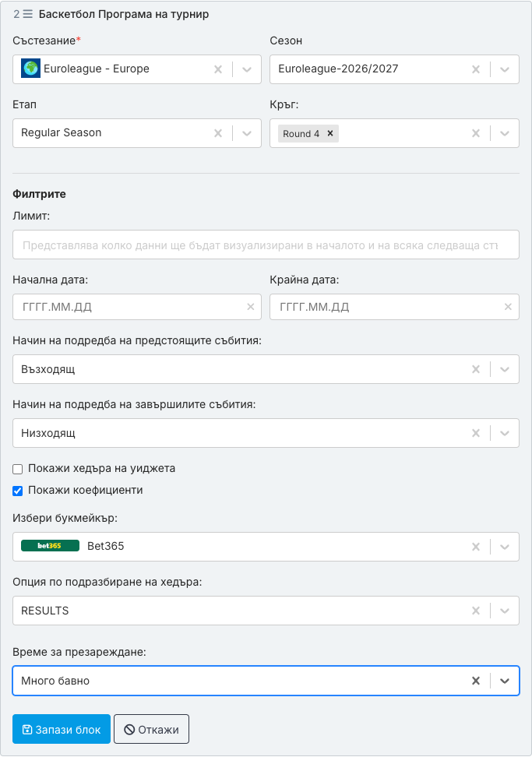Screen dimensions: 532x757
Task: Click the Regular Season value text
Action: tap(62, 132)
